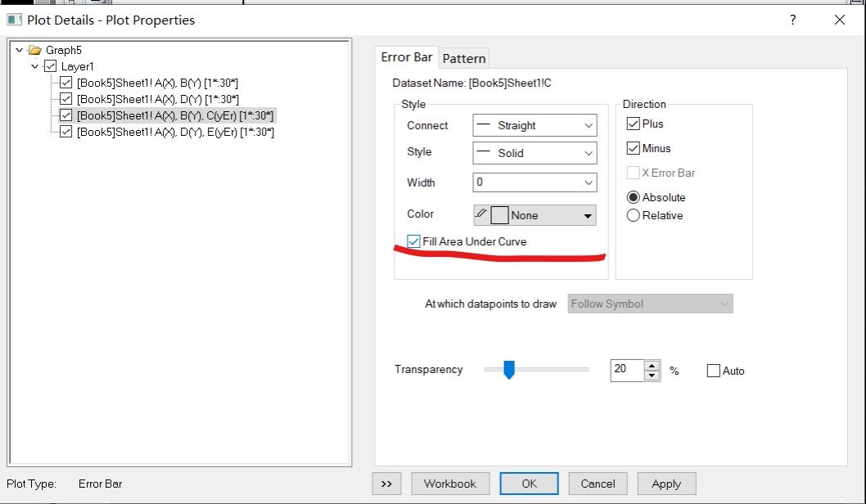
Task: Open the Connect Straight dropdown
Action: 534,125
